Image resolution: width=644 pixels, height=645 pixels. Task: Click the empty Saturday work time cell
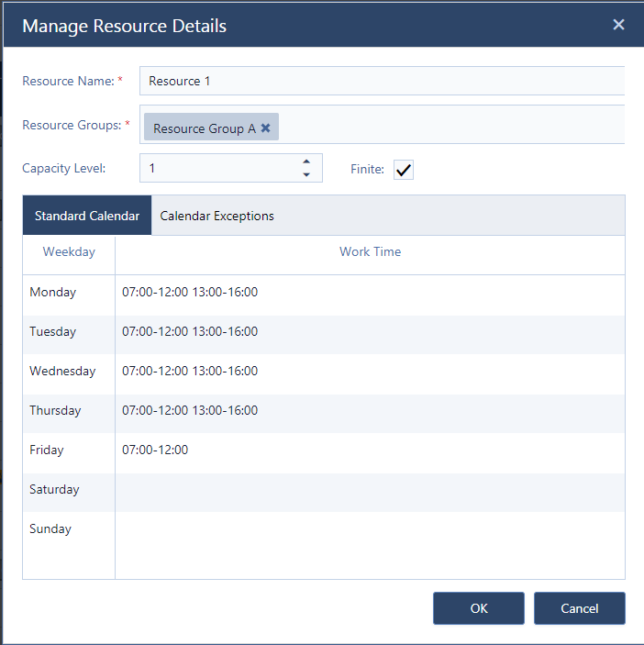coord(370,493)
